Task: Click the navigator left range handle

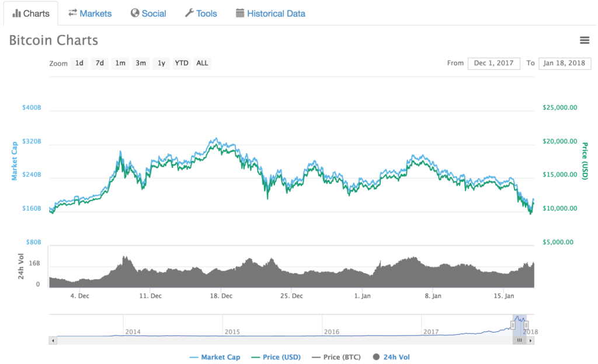Action: 513,325
